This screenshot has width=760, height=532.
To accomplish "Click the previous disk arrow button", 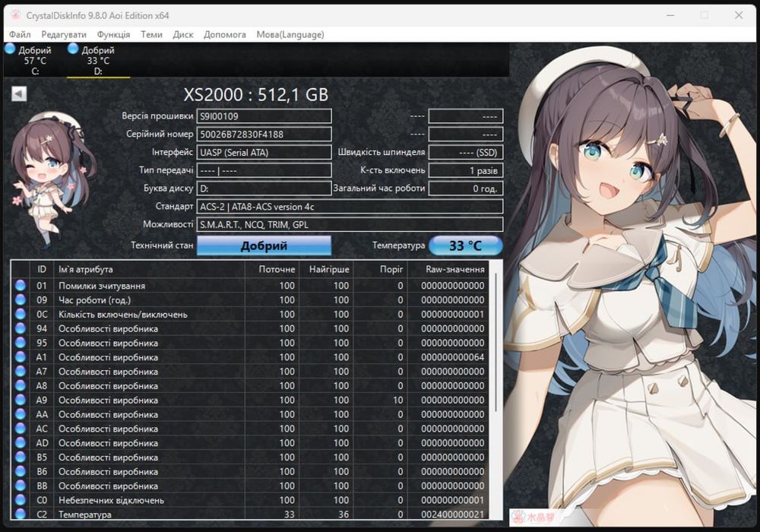I will coord(19,93).
